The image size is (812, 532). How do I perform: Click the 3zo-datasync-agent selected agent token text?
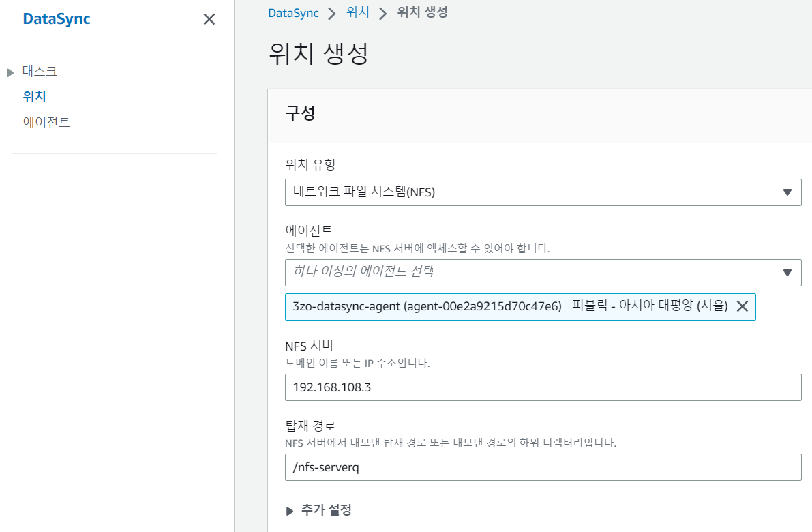(427, 306)
